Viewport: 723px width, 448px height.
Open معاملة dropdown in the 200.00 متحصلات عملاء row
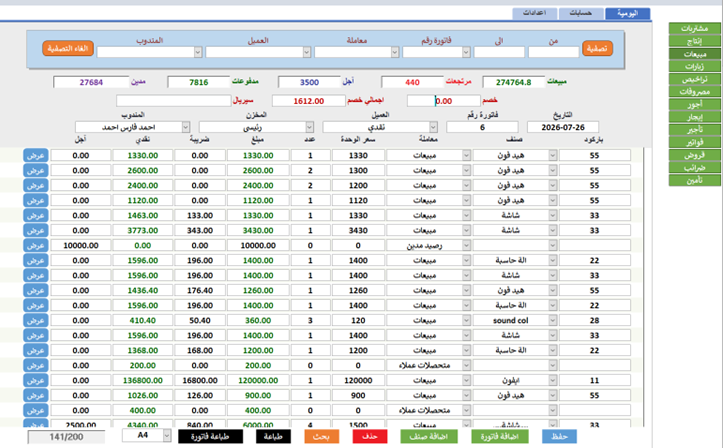tap(466, 365)
